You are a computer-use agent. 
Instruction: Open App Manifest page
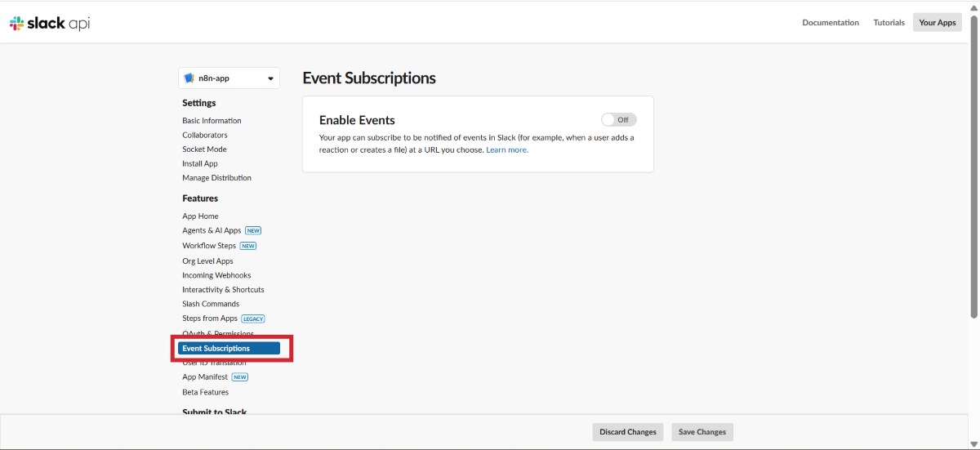click(205, 377)
